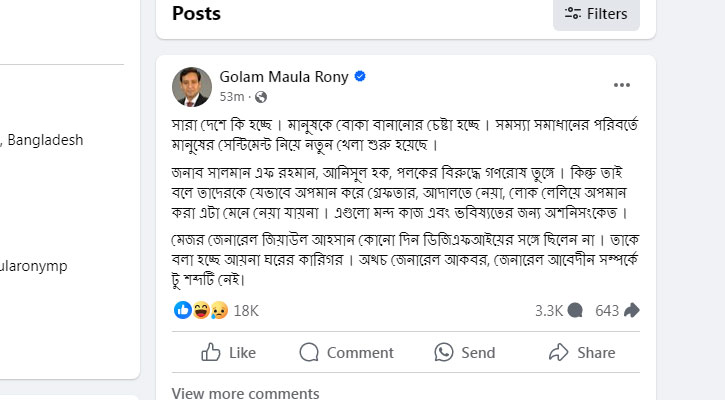Screen dimensions: 725x400
Task: Click the laughing haha reaction emoji
Action: (200, 311)
